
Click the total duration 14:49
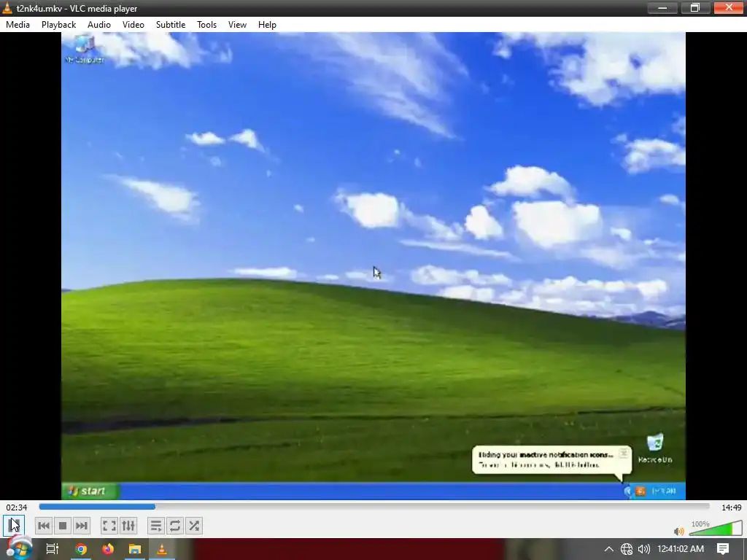[x=731, y=507]
